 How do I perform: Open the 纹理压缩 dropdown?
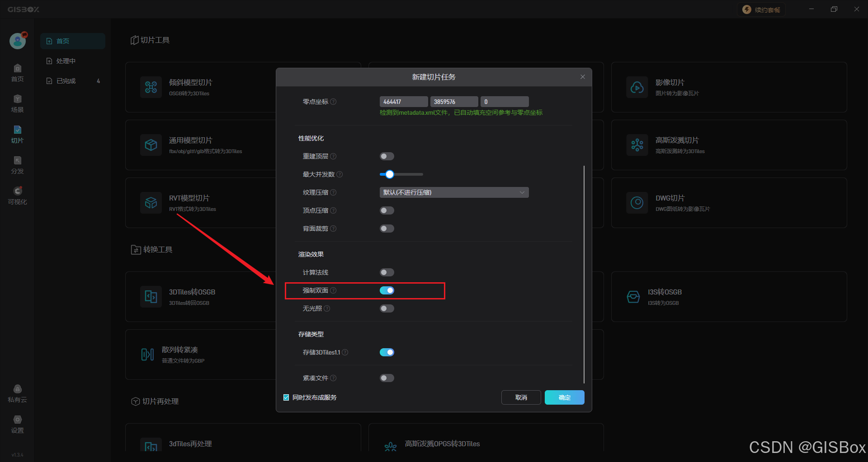pos(454,192)
